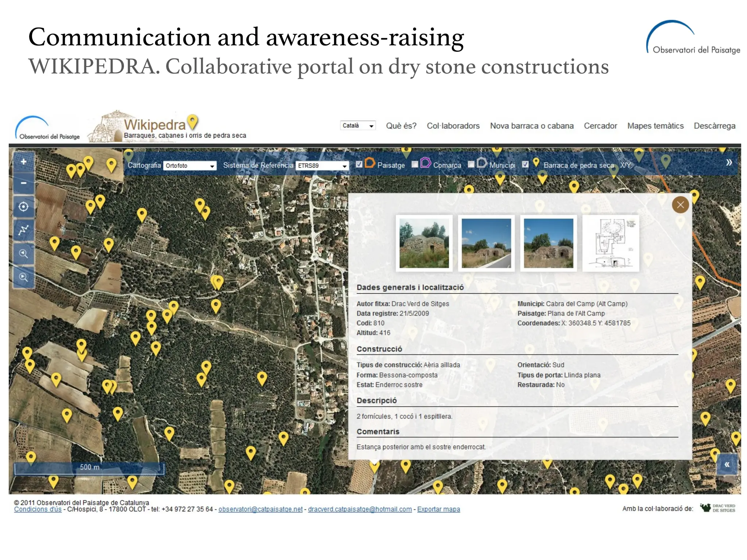This screenshot has width=747, height=560.
Task: Open the Català language dropdown
Action: [x=358, y=126]
